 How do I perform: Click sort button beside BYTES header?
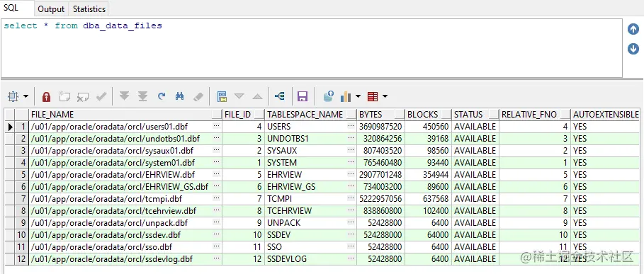[x=400, y=115]
